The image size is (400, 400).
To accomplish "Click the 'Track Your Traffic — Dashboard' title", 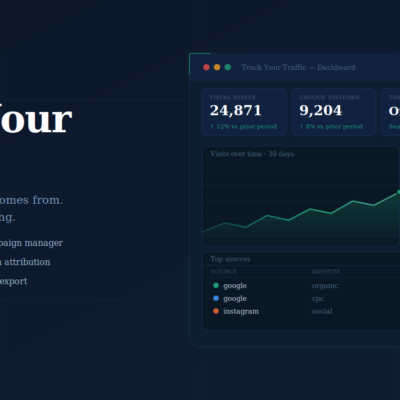I will pos(298,67).
